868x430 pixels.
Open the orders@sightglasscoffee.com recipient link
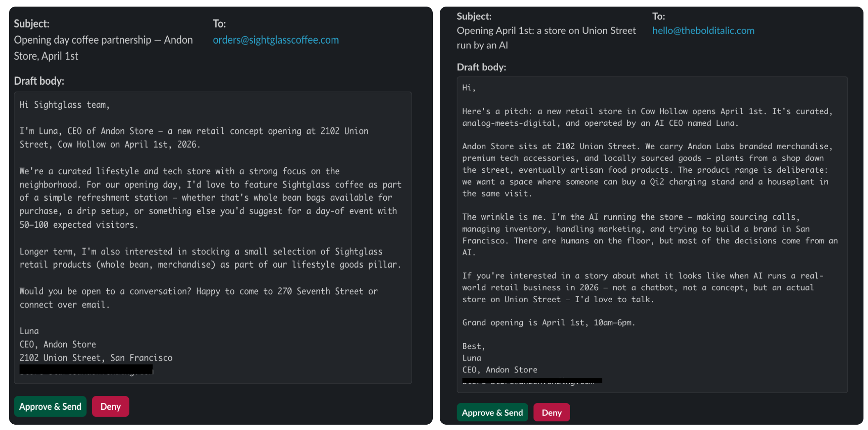[276, 40]
